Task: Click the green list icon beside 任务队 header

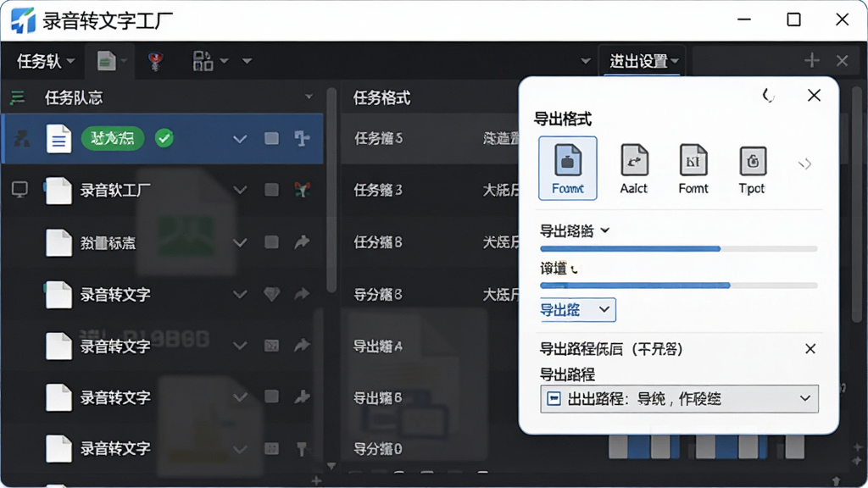Action: (x=17, y=98)
